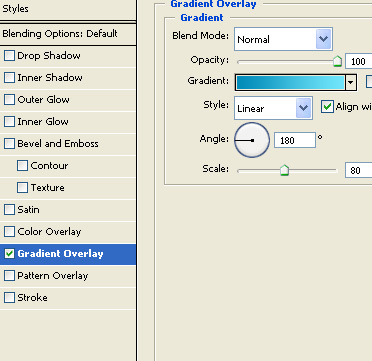Enable the Drop Shadow checkbox
372x361 pixels.
[9, 56]
